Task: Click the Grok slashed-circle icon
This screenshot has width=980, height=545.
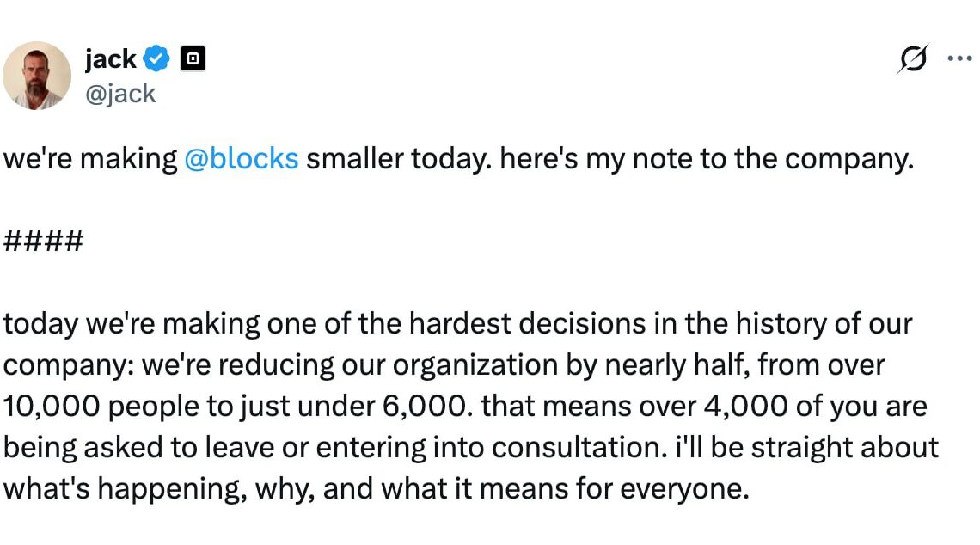Action: click(x=913, y=59)
